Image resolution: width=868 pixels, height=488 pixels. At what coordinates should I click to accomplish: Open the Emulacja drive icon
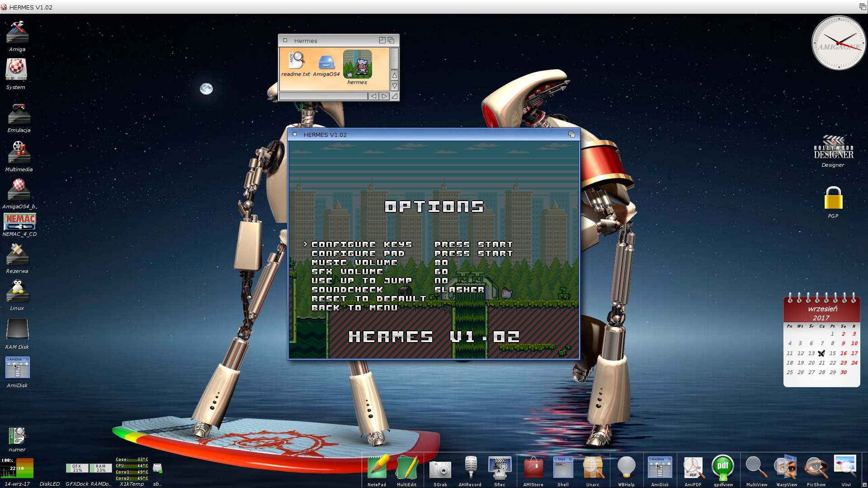19,113
